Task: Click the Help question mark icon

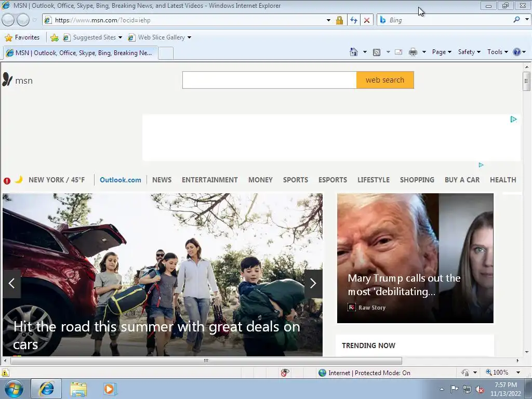Action: click(517, 52)
